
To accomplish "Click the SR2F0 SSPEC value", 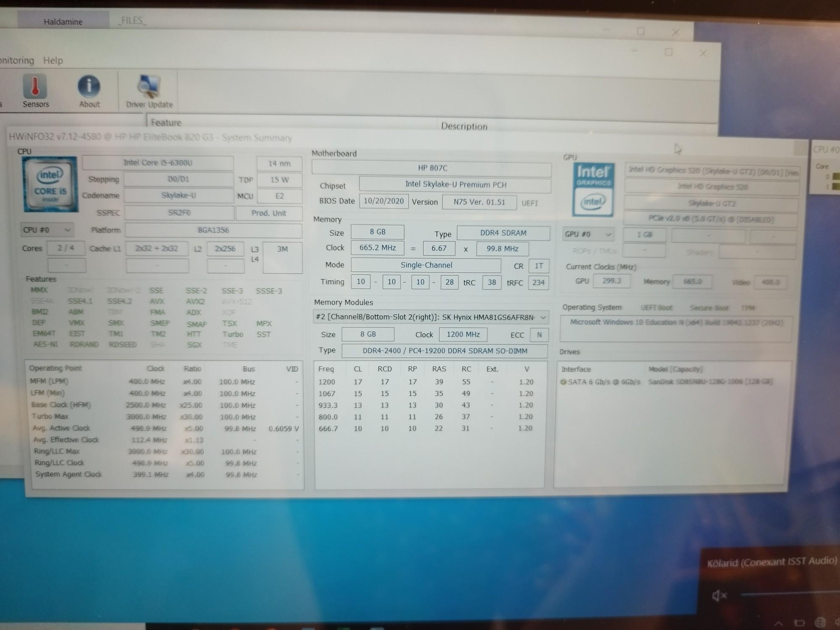I will [x=179, y=213].
